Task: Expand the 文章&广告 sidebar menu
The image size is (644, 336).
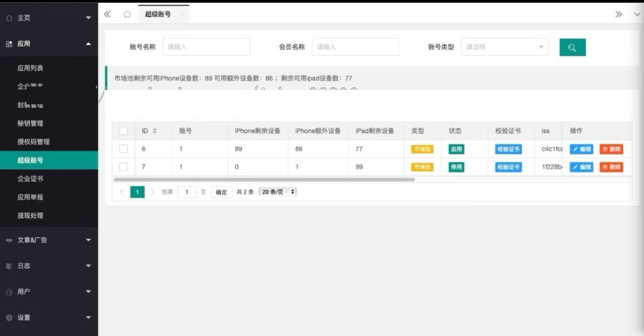Action: pos(49,240)
